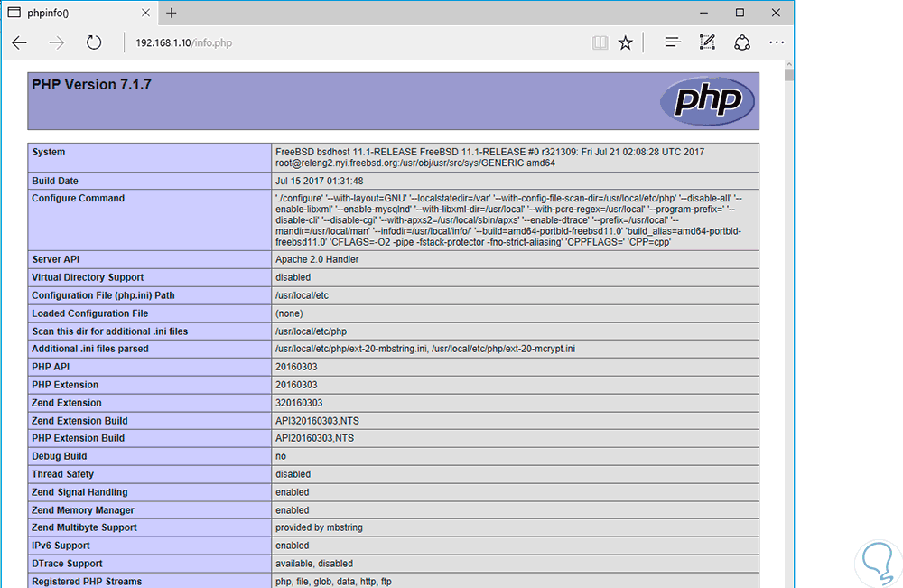Click the Additional .ini files parsed label
The image size is (903, 588).
pyautogui.click(x=89, y=349)
